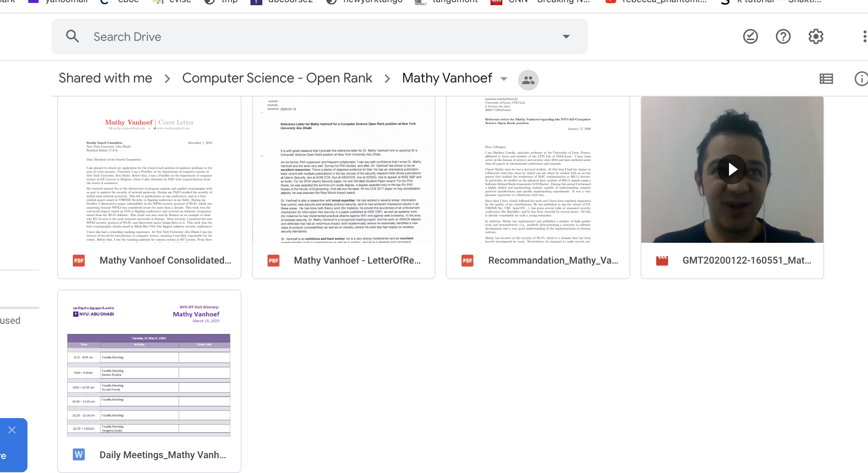Show folder details info icon
The height and width of the screenshot is (473, 868).
click(861, 79)
